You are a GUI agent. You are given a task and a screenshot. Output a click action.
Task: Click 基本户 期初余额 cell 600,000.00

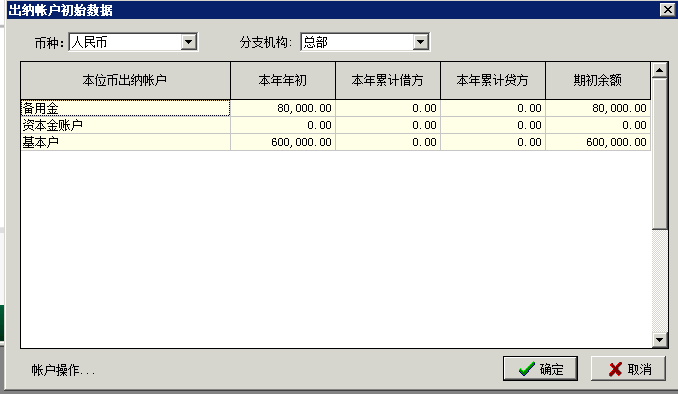[x=598, y=142]
